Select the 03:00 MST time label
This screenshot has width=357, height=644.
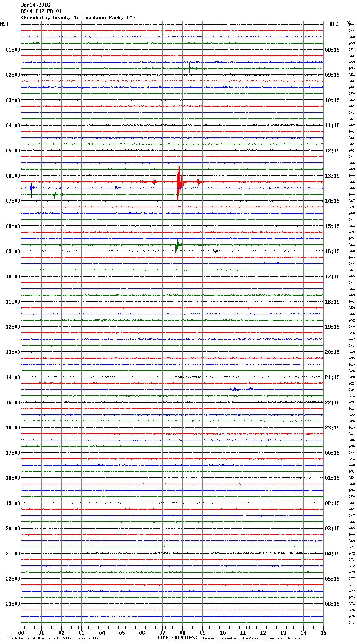pos(13,100)
